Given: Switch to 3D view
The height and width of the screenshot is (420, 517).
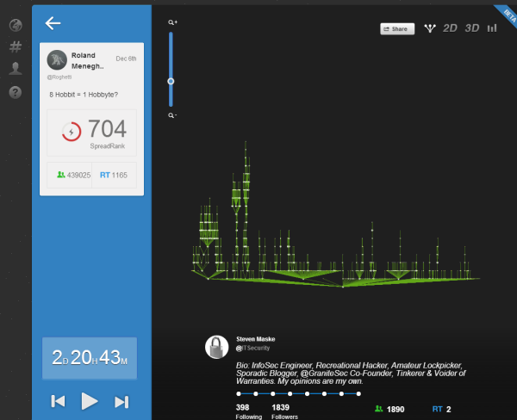Looking at the screenshot, I should (x=472, y=28).
